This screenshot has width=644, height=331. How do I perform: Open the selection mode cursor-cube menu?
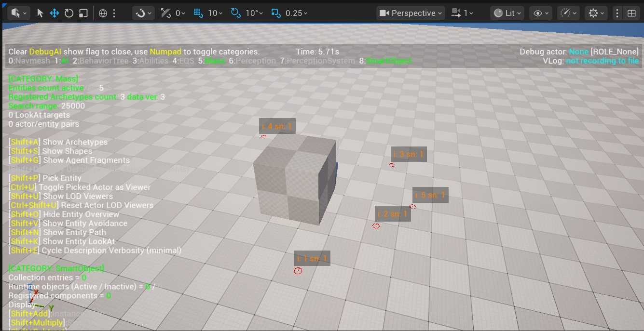19,13
